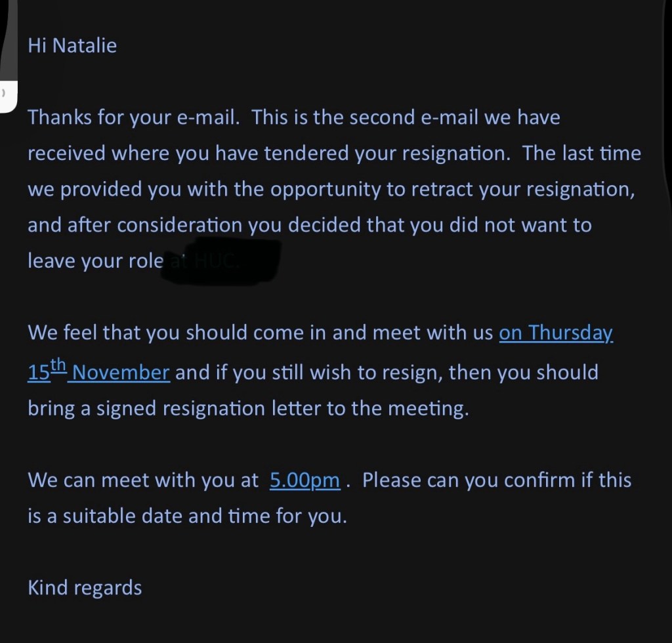Click the "Kind regards" sign-off
The width and height of the screenshot is (672, 643).
point(85,587)
